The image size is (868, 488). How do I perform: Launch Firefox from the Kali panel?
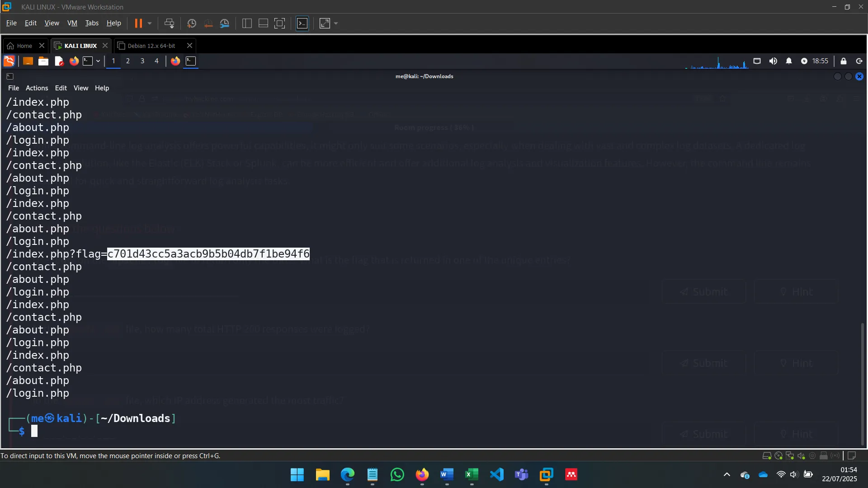74,61
